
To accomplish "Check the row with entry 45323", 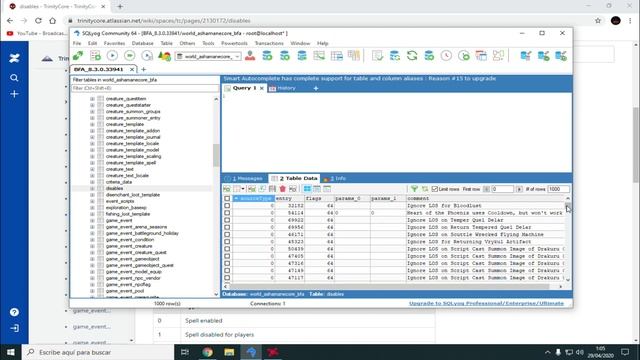I will [x=227, y=242].
